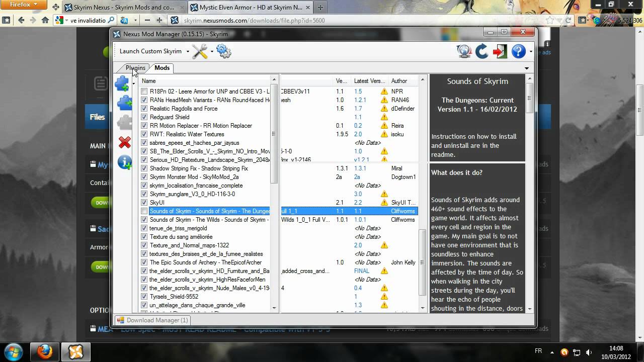Click the blue info tag mod icon
Image resolution: width=644 pixels, height=362 pixels.
[124, 162]
